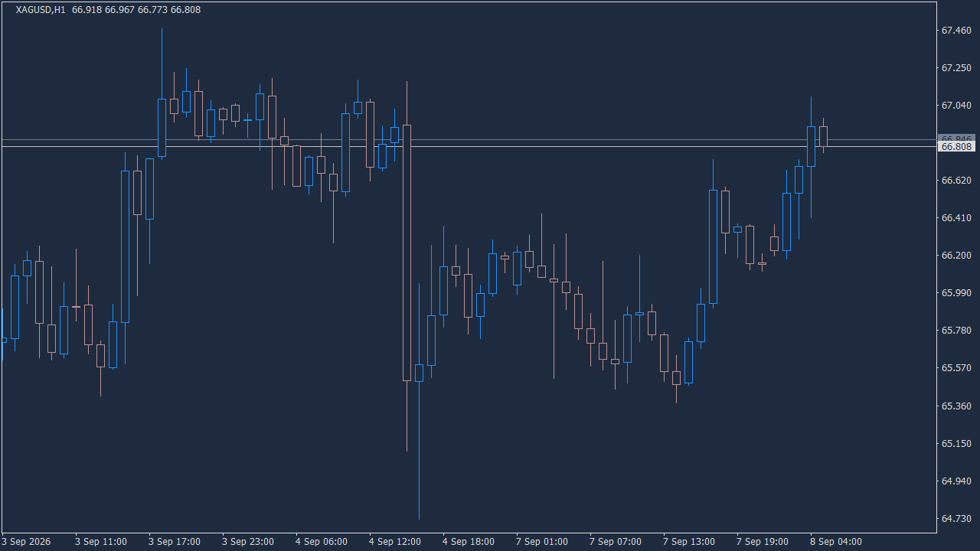Image resolution: width=980 pixels, height=551 pixels.
Task: Click the 65.570 price axis label
Action: coord(956,368)
